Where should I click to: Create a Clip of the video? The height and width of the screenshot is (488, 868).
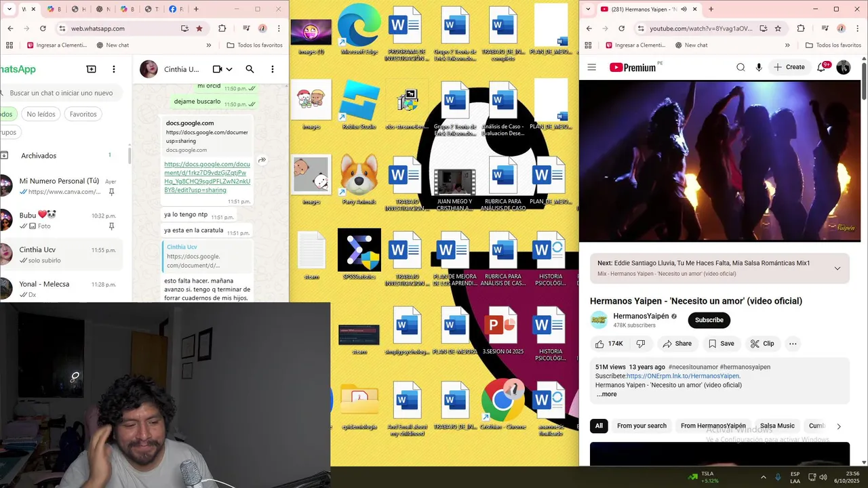click(x=762, y=344)
